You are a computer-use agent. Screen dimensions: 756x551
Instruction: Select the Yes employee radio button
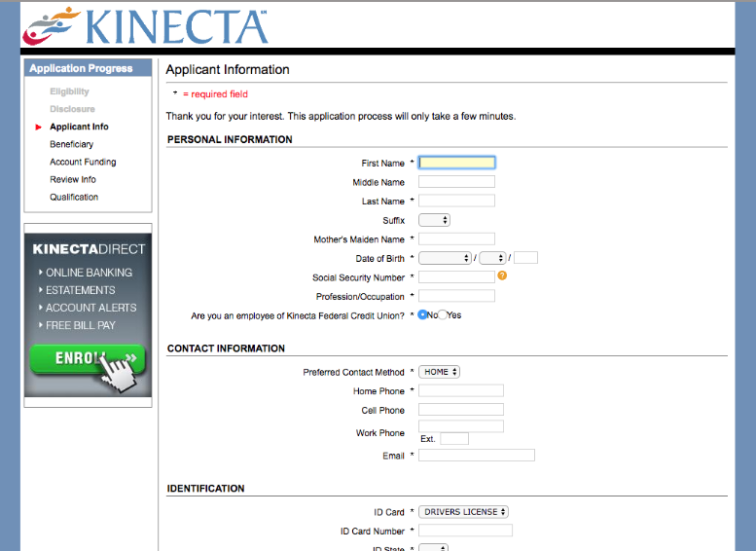(442, 314)
